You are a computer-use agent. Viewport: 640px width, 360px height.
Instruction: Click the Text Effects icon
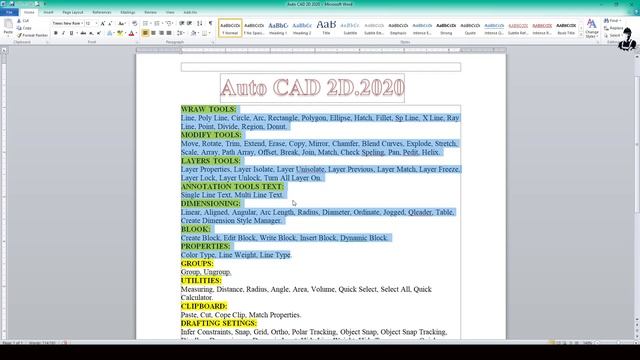tap(109, 33)
